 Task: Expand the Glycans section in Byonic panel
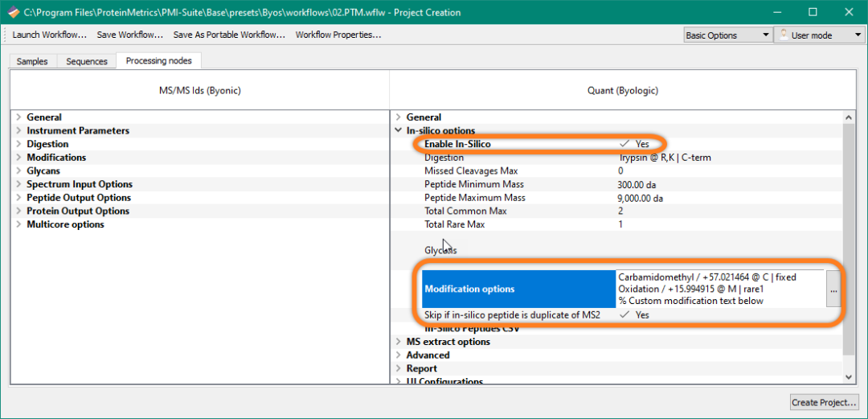pyautogui.click(x=18, y=171)
